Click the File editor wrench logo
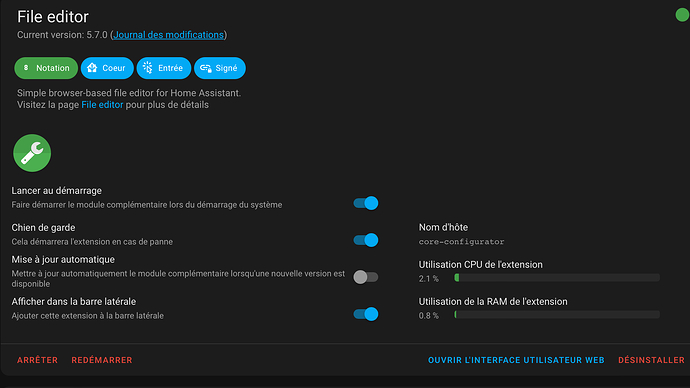 point(32,153)
